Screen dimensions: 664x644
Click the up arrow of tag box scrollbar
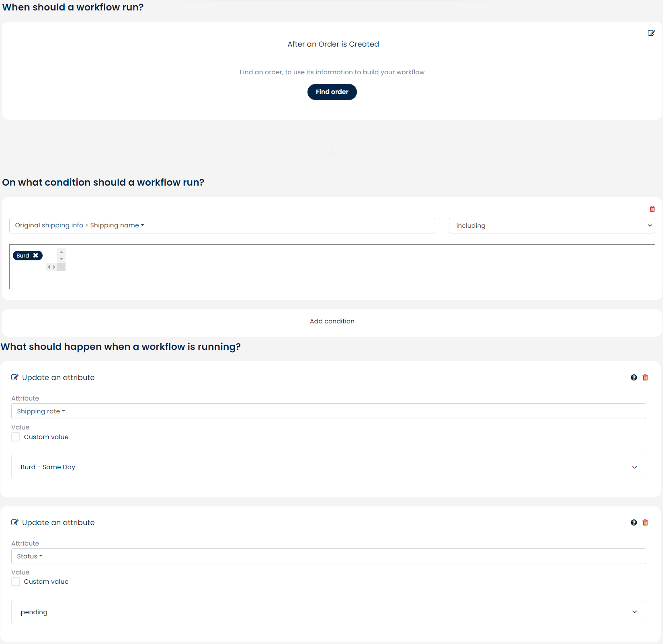pos(61,252)
